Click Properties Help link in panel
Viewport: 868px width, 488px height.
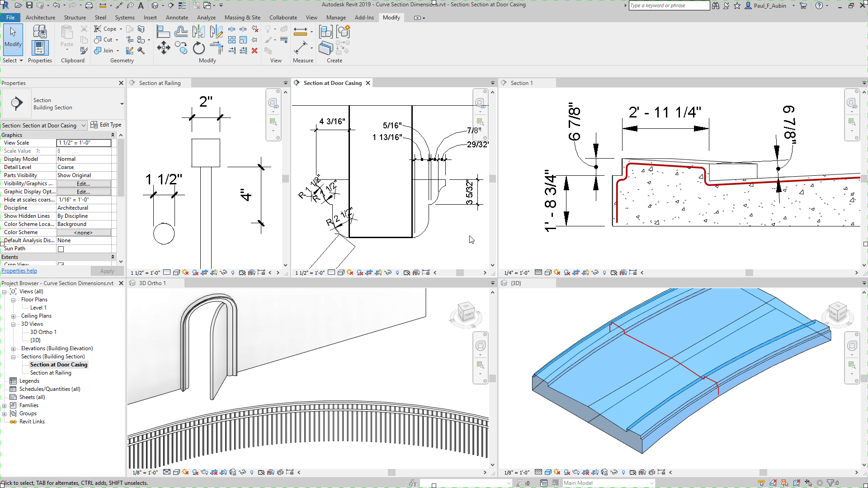[20, 271]
